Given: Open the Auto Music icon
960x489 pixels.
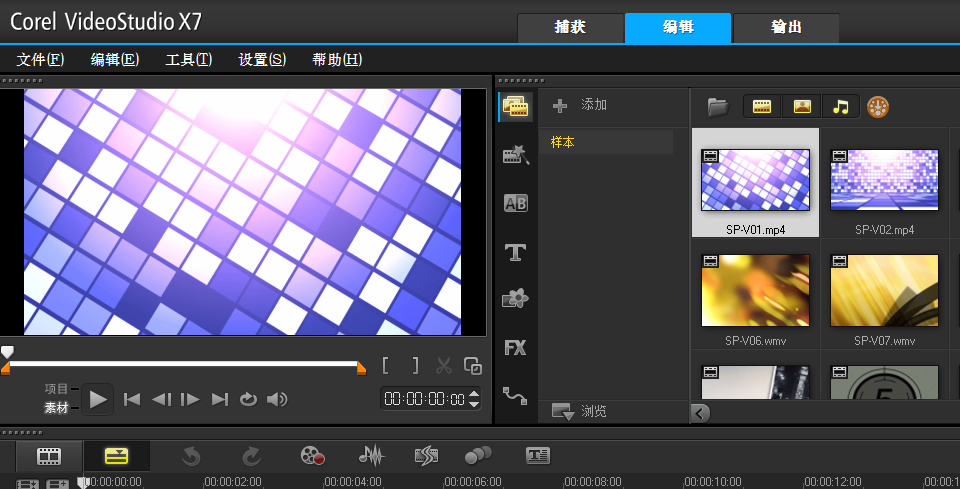Looking at the screenshot, I should tap(426, 456).
